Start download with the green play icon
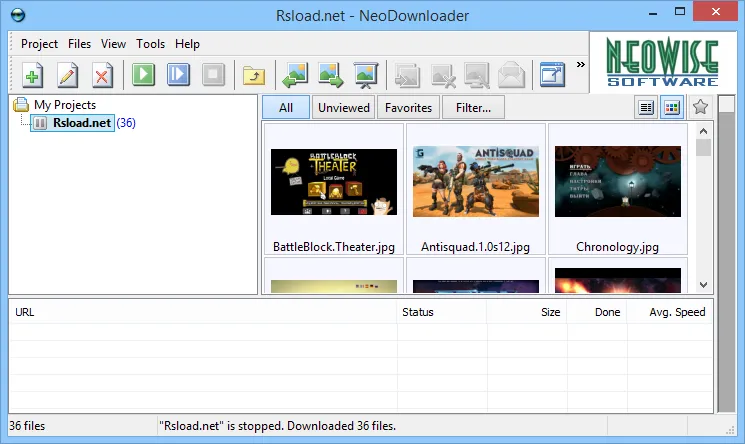This screenshot has height=444, width=745. tap(143, 75)
